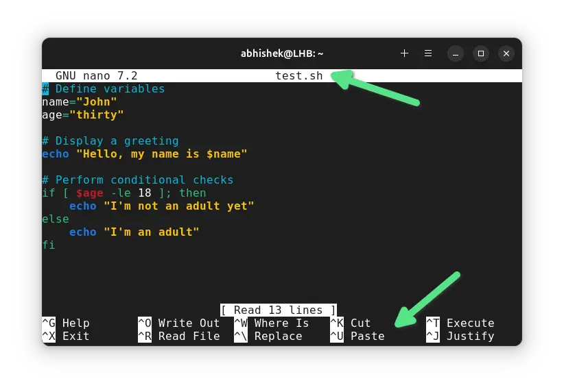Click the age="thirty" line
The height and width of the screenshot is (392, 564).
click(83, 115)
